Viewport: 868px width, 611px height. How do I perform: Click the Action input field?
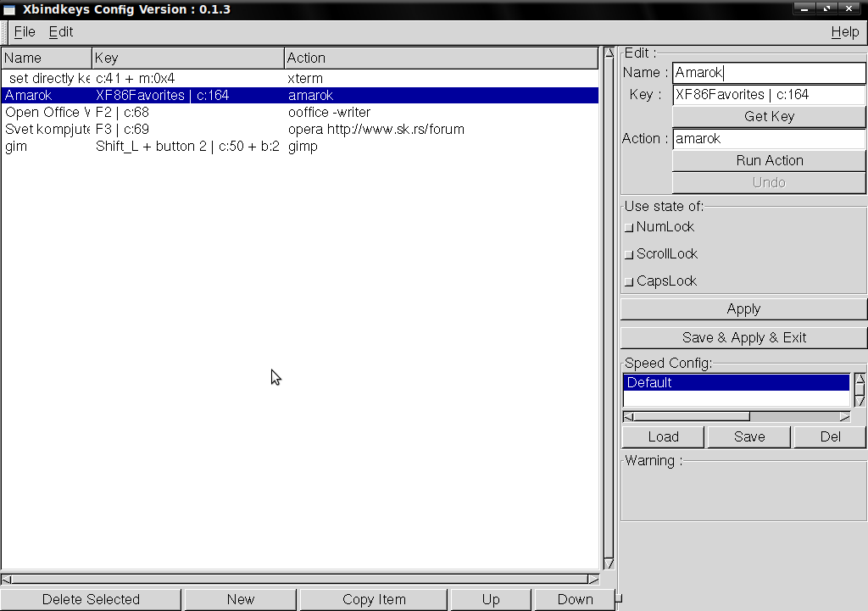click(x=769, y=139)
